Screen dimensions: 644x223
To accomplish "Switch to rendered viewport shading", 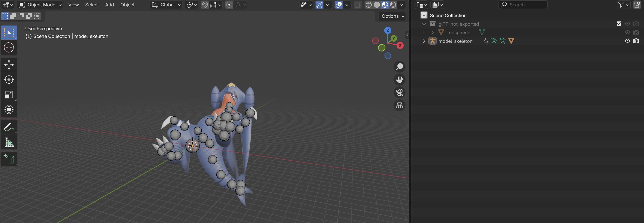I will [x=393, y=5].
